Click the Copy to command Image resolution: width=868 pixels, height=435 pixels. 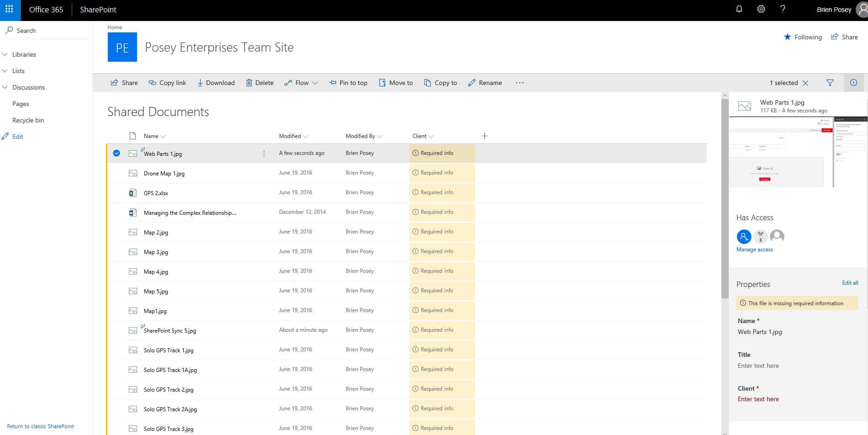coord(441,83)
